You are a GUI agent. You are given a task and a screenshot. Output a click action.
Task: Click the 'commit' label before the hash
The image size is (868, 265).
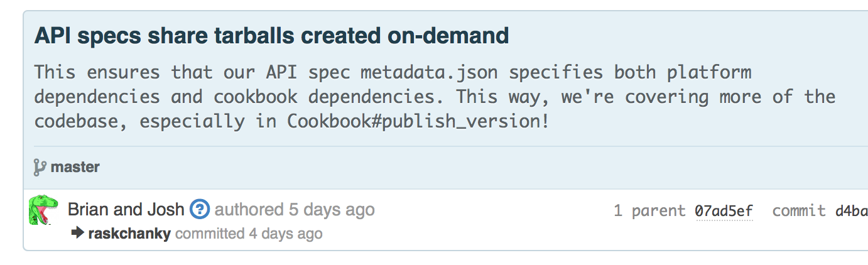798,211
